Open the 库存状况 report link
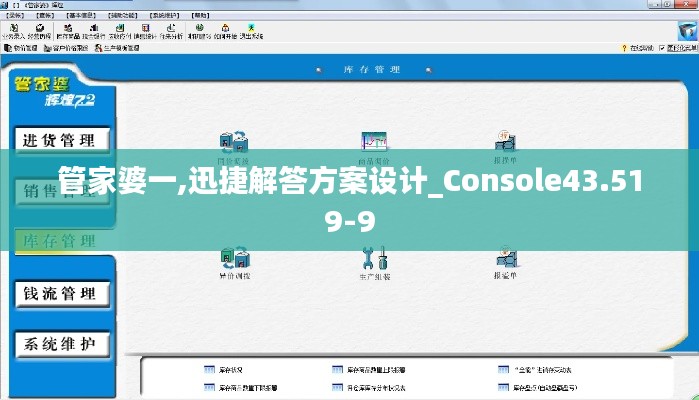This screenshot has height=400, width=699. tap(231, 369)
